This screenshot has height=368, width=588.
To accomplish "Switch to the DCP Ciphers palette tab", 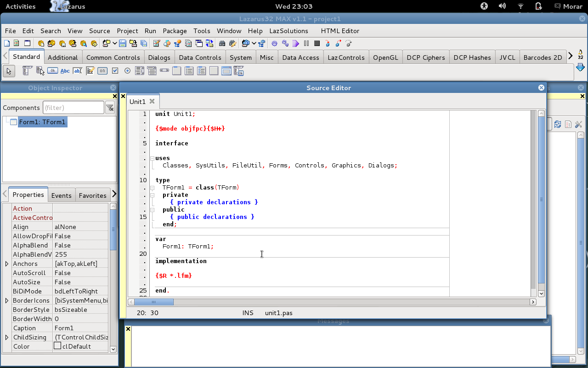I will 426,57.
